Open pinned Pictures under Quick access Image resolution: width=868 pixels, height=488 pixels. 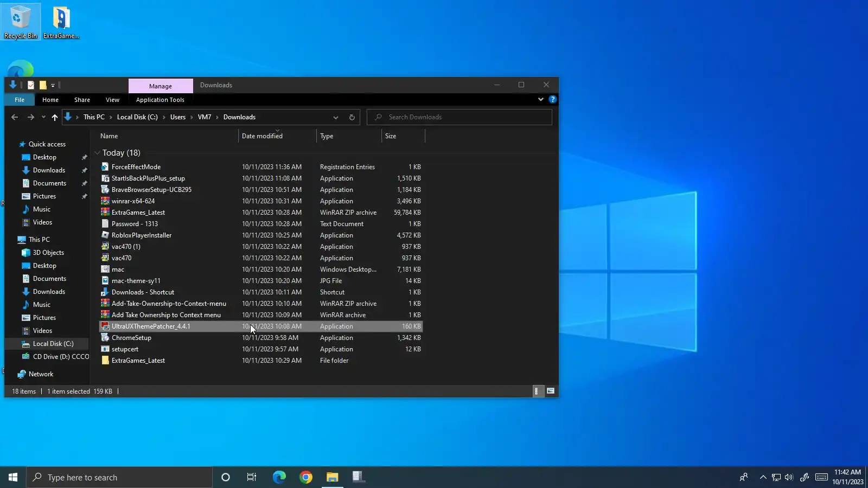point(44,196)
